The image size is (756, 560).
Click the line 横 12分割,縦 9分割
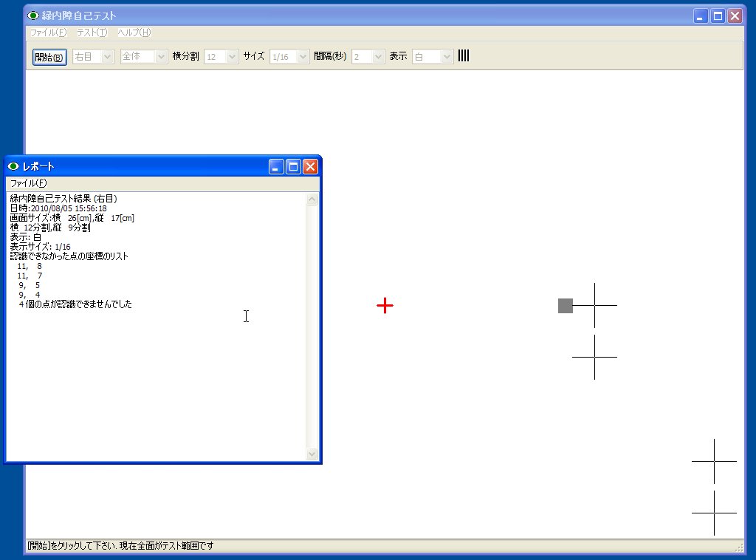[50, 228]
